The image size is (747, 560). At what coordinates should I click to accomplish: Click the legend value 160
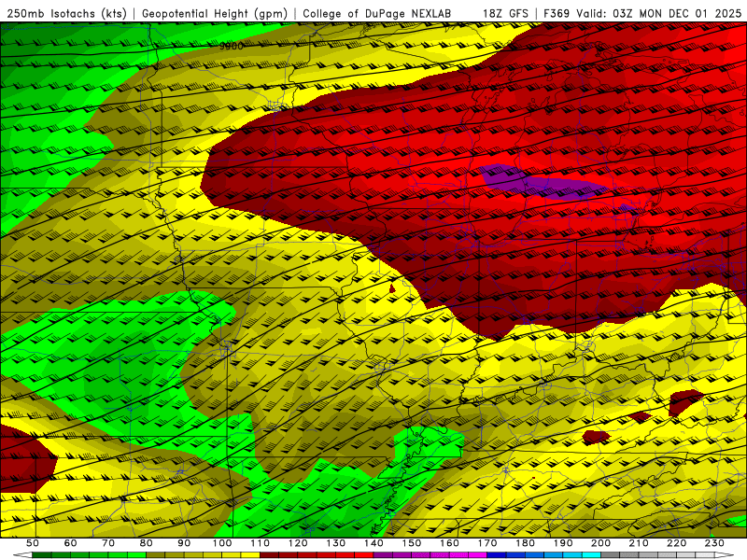coord(449,543)
